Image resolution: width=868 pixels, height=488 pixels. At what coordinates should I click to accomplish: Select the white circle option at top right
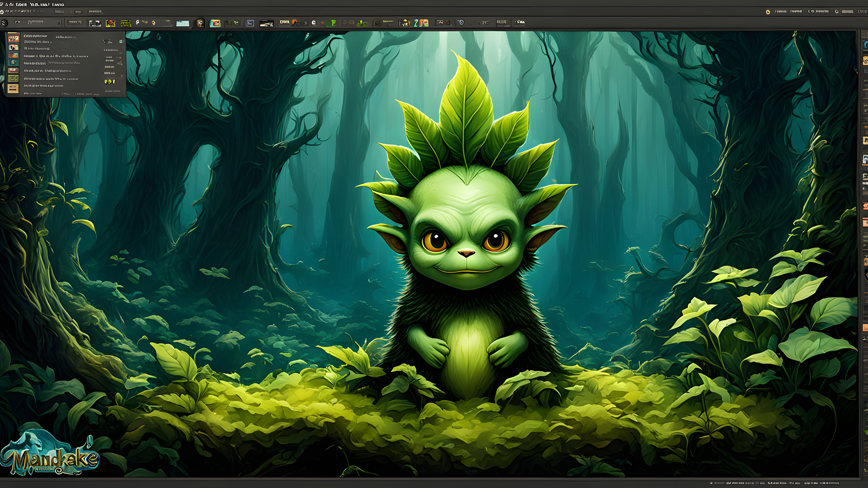(837, 11)
